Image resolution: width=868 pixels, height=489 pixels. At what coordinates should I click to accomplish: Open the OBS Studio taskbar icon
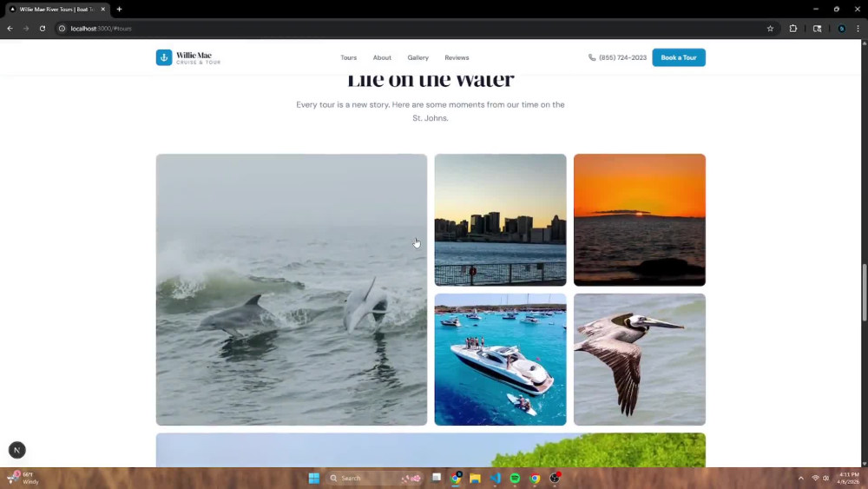(555, 478)
